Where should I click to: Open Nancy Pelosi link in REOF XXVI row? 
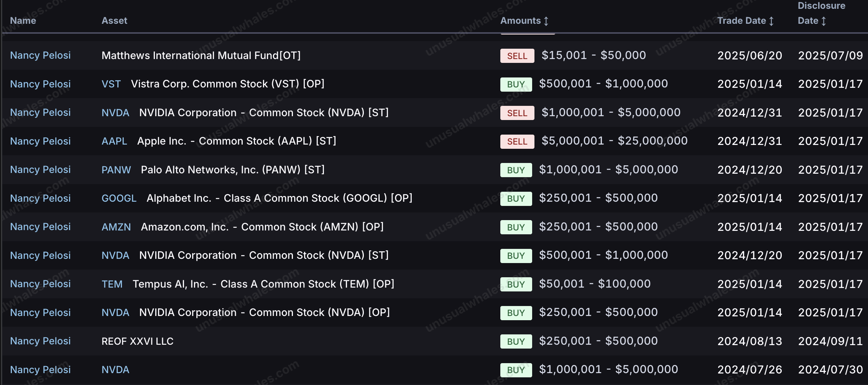(40, 341)
